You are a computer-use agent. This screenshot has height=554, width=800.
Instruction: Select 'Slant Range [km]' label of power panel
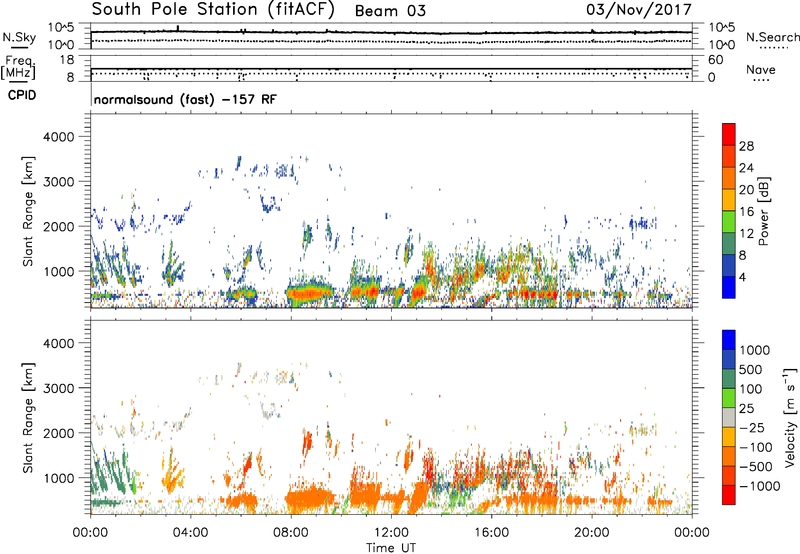click(x=28, y=211)
